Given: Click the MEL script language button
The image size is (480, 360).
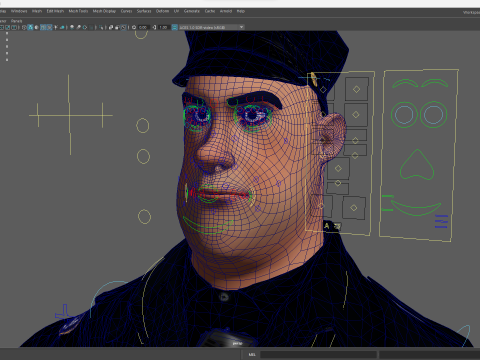Looking at the screenshot, I should tap(252, 354).
